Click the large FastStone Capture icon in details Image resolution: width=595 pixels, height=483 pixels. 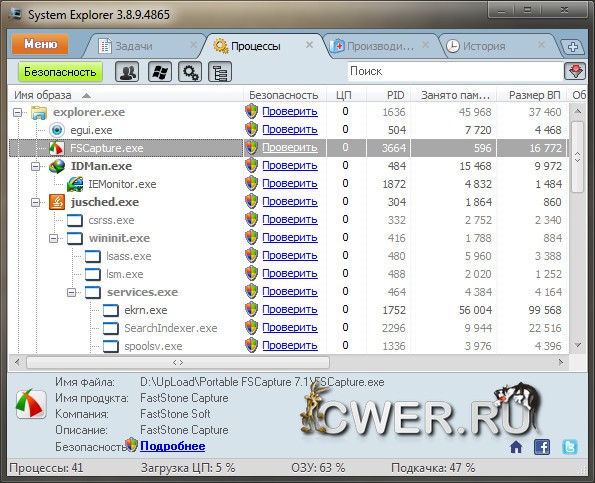pos(31,404)
